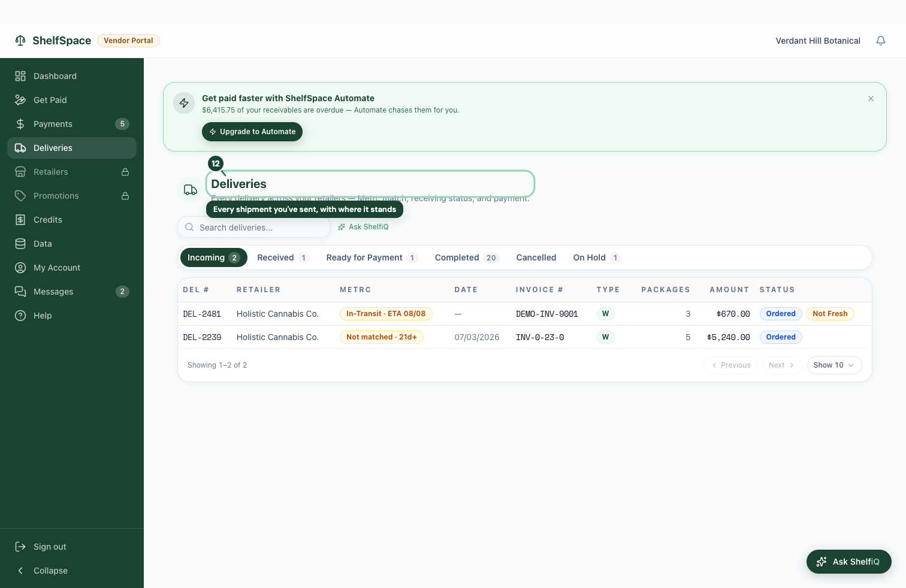
Task: Open Credits in the sidebar
Action: [x=72, y=220]
